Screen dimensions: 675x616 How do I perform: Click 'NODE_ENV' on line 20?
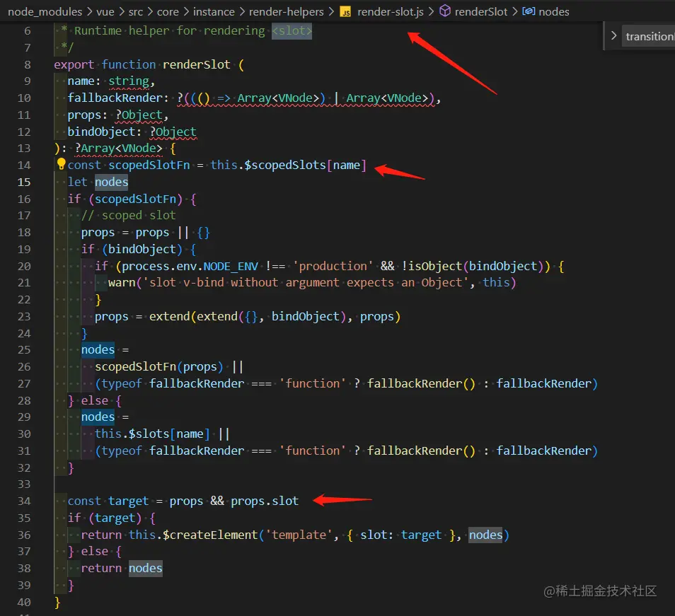[231, 267]
